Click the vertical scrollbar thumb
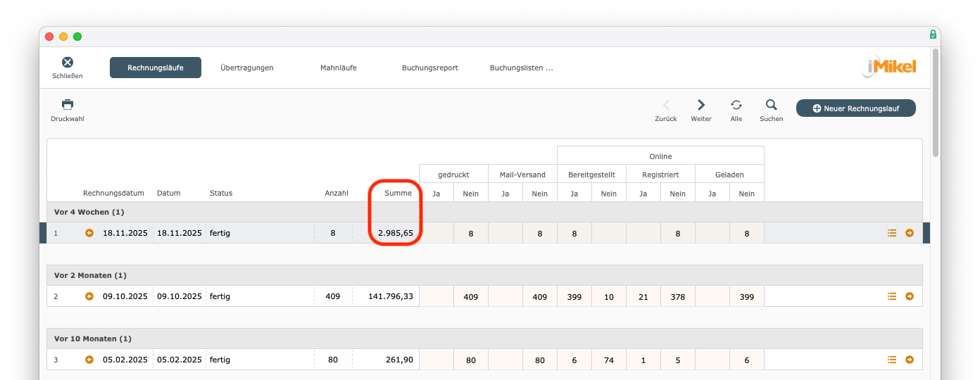980x380 pixels. (x=936, y=102)
